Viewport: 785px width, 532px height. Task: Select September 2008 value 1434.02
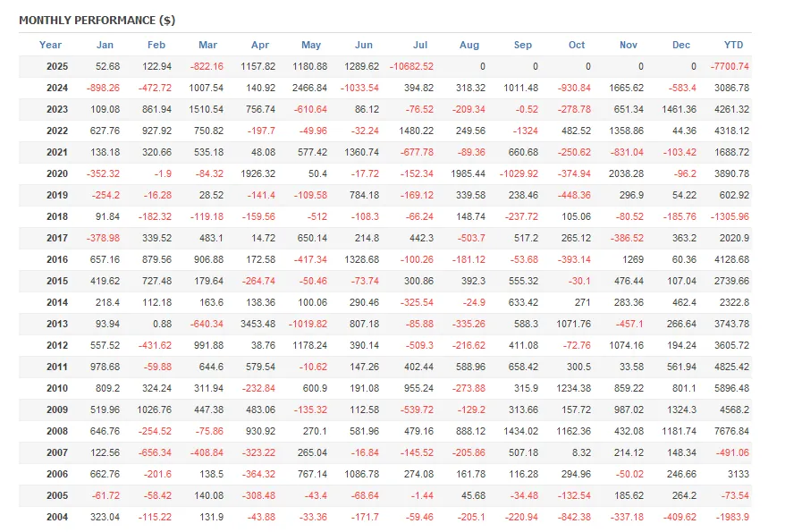[x=520, y=431]
